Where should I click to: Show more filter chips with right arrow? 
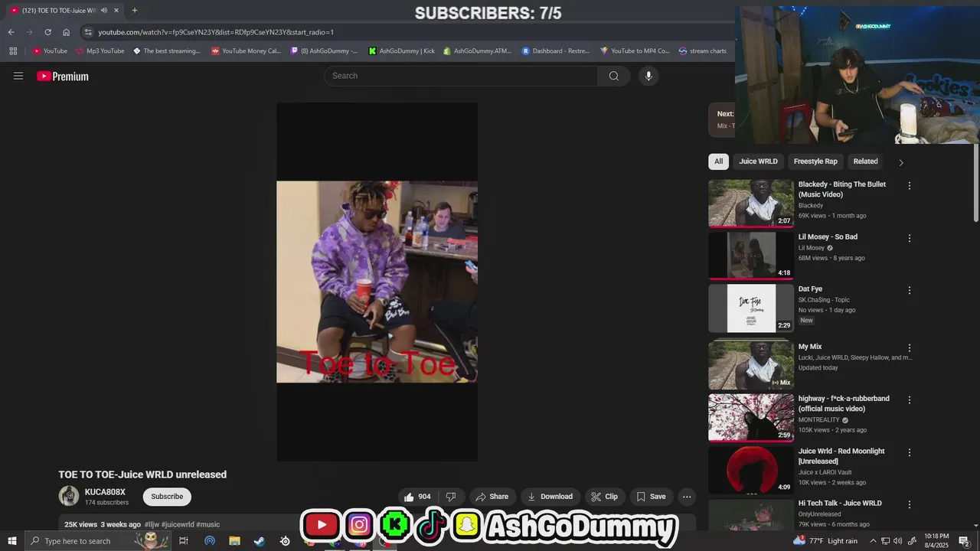[901, 162]
